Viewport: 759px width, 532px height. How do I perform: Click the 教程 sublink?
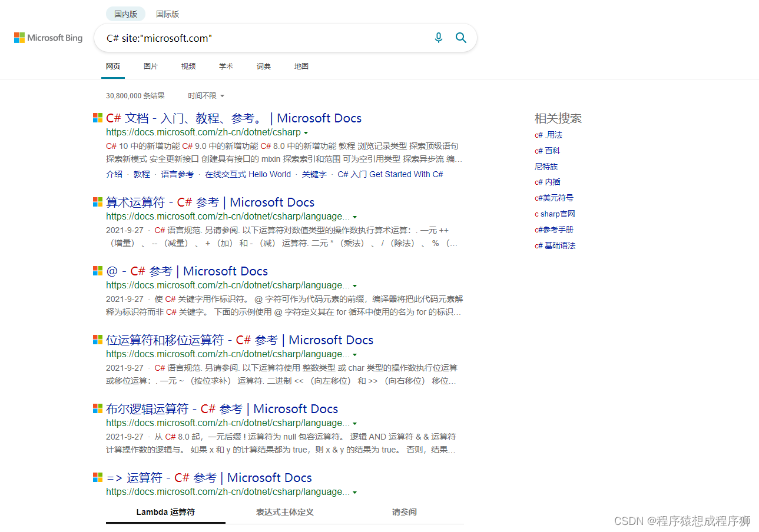(x=142, y=174)
